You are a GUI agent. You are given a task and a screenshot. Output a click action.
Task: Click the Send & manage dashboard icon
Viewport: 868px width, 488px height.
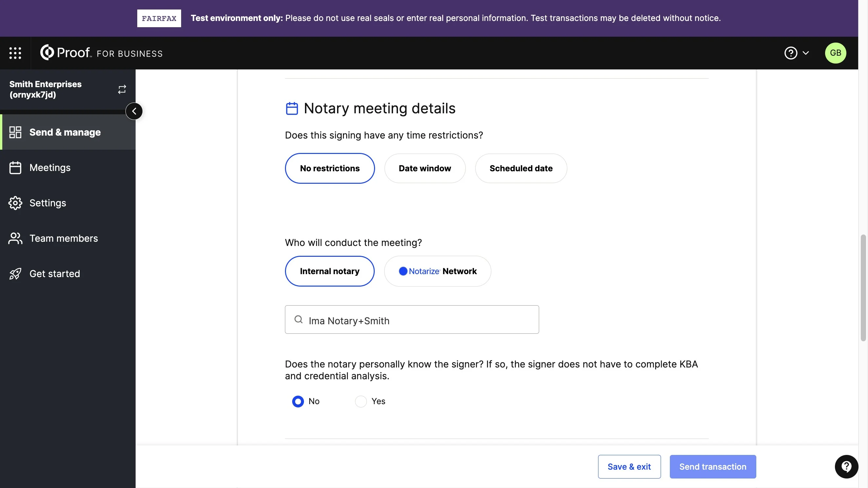(x=15, y=132)
